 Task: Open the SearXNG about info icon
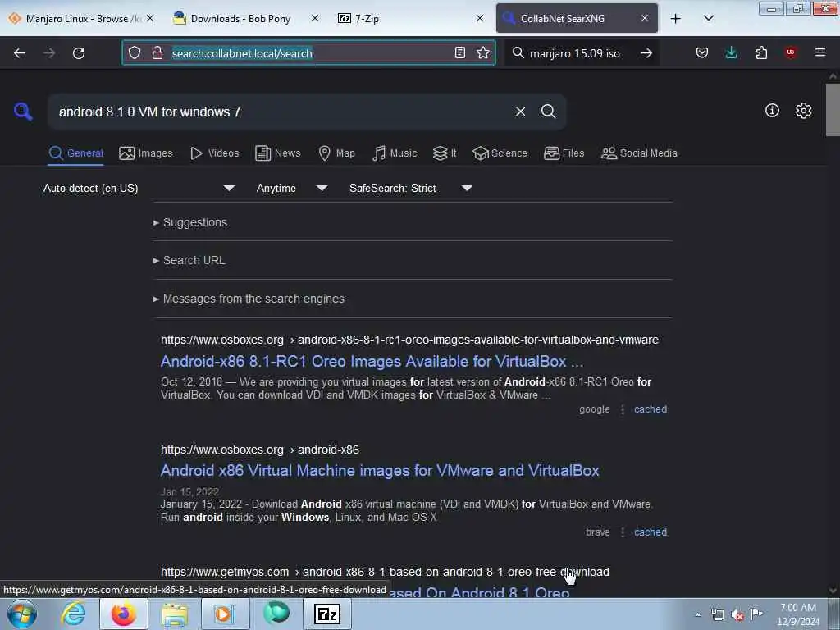pyautogui.click(x=772, y=111)
